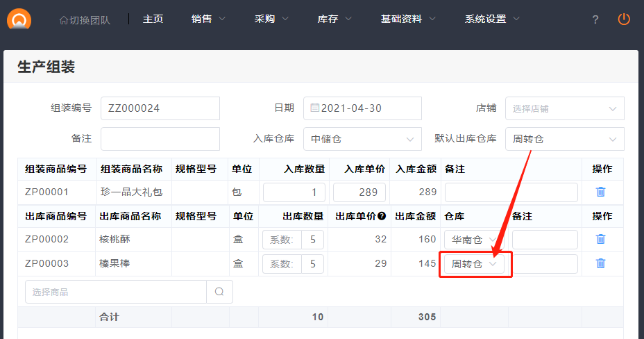Click the help question mark icon
The height and width of the screenshot is (339, 644).
coord(595,19)
